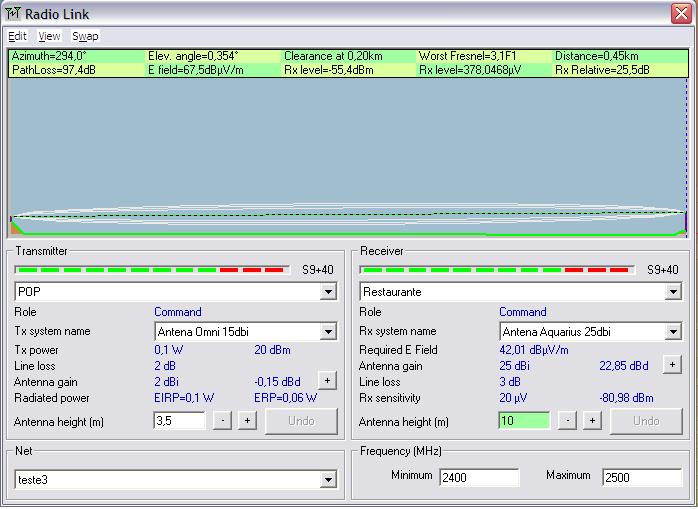This screenshot has height=509, width=698.
Task: Click the E field=67,5dBµV/m value
Action: (x=196, y=70)
